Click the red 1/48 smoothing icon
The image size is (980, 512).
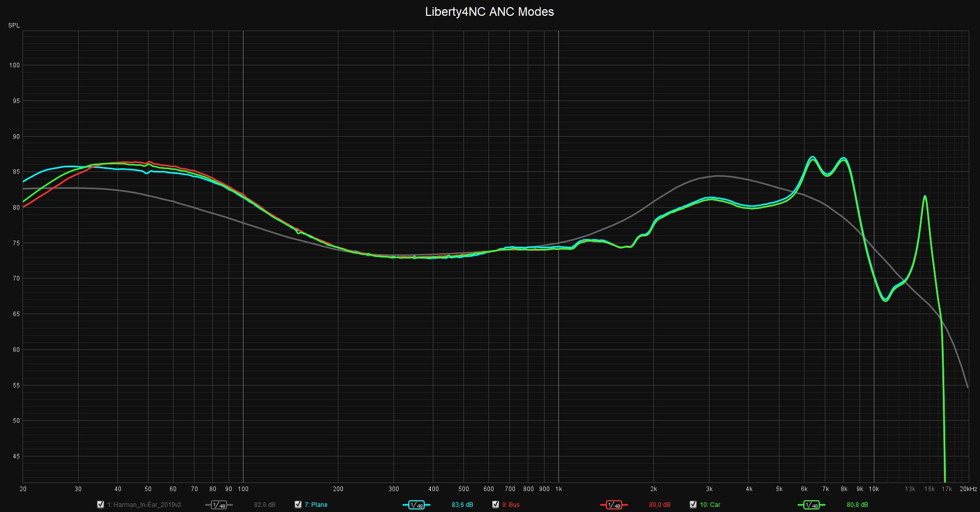pyautogui.click(x=614, y=505)
